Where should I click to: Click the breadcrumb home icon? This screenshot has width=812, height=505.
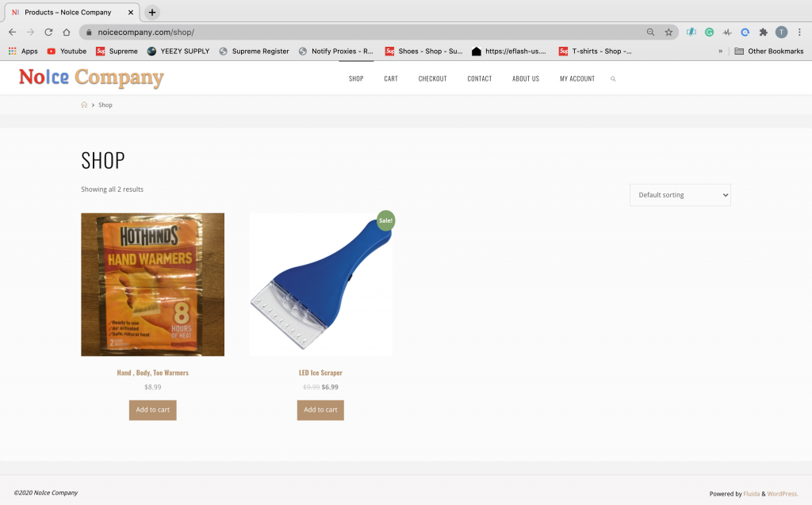click(84, 105)
